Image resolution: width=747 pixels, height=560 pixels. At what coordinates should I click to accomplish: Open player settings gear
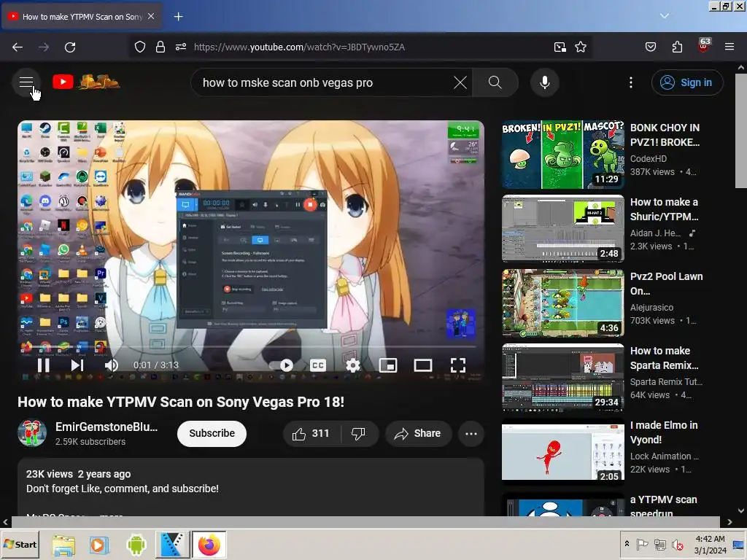[353, 365]
